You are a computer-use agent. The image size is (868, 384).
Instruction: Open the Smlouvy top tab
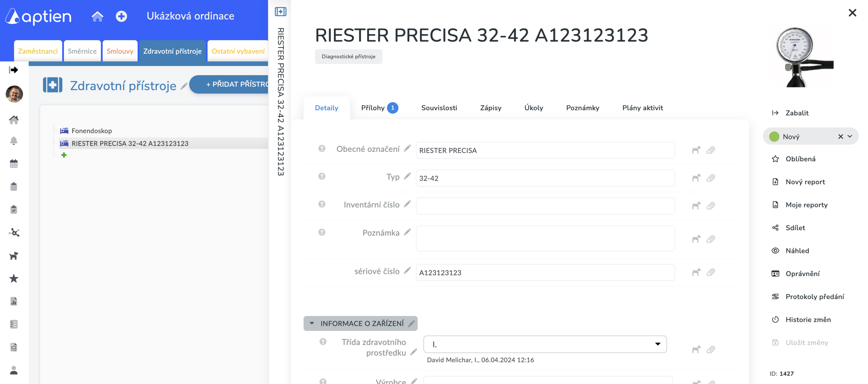click(x=120, y=51)
